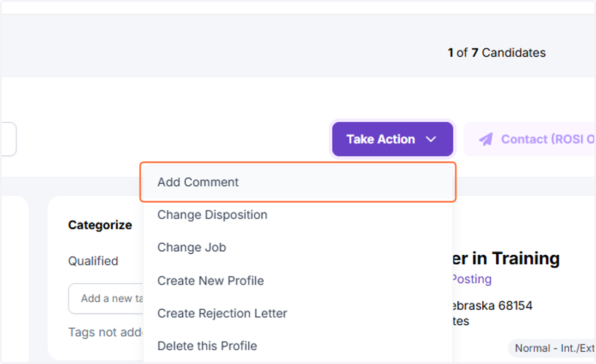
Task: Click the Normal - Int./Ext badge
Action: tap(552, 348)
